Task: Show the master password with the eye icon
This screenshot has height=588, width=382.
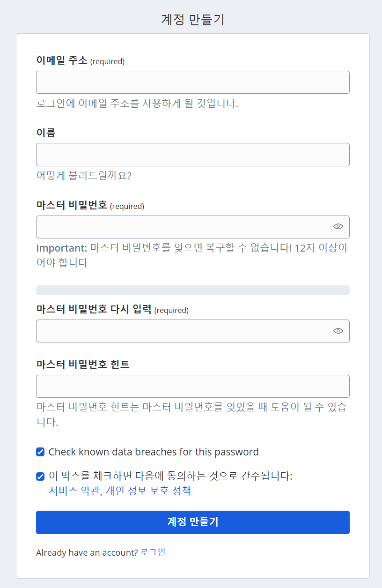Action: click(338, 227)
